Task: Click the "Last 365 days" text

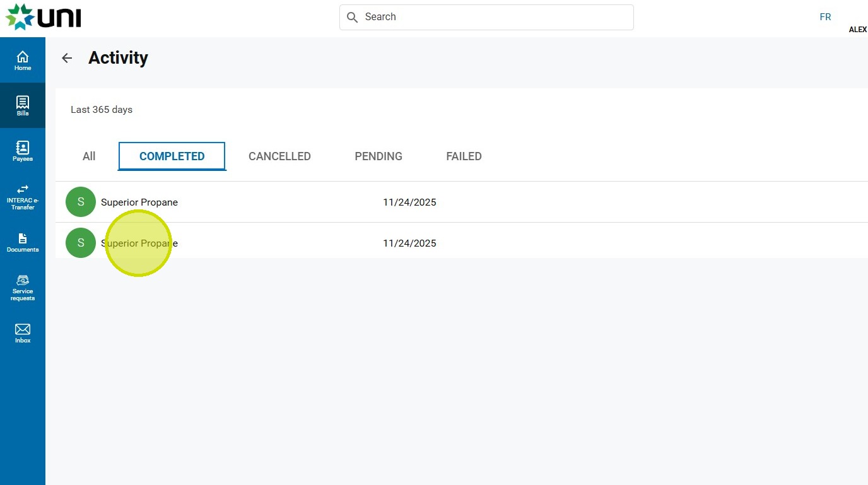Action: (x=102, y=110)
